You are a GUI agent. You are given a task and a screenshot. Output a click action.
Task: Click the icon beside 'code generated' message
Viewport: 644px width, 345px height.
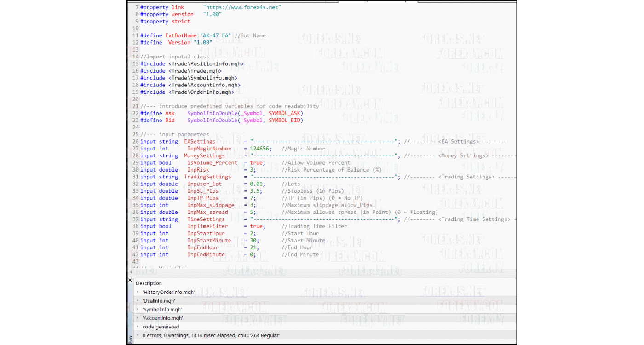pos(137,327)
